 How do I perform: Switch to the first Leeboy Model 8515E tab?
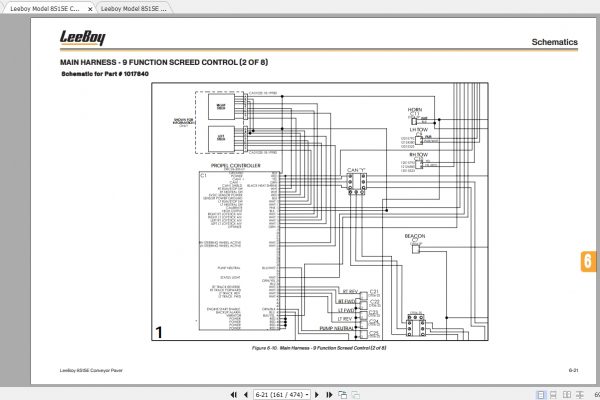[x=45, y=8]
